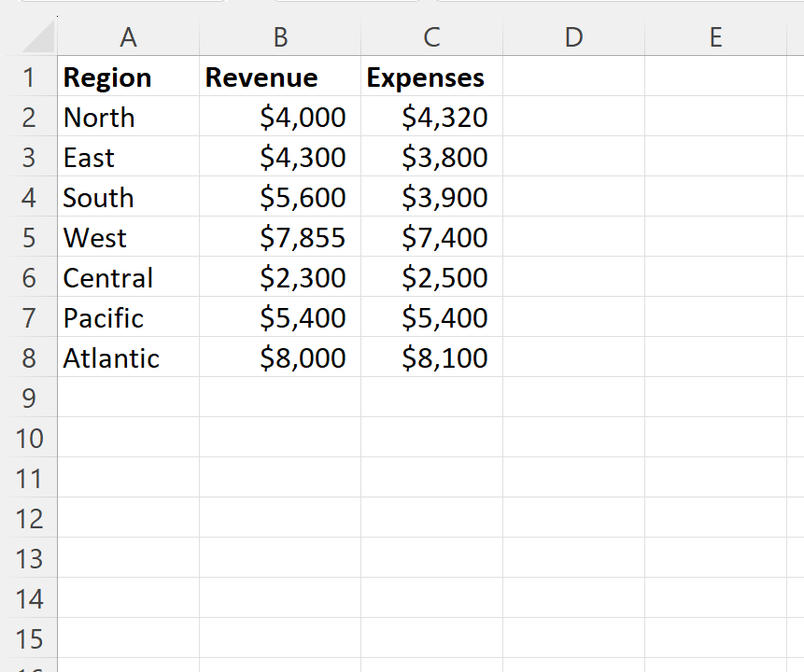Select empty cell A15
The image size is (804, 672).
[x=128, y=637]
